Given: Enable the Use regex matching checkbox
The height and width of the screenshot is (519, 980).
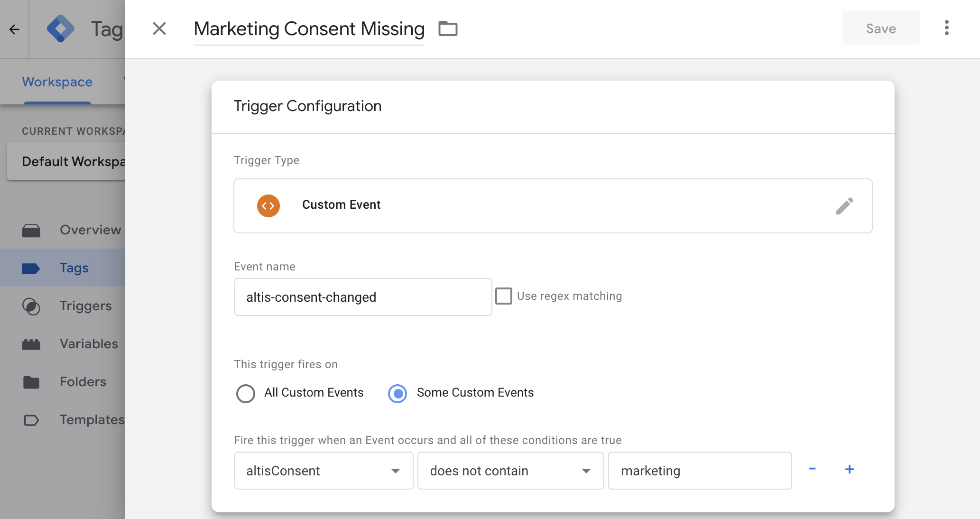Looking at the screenshot, I should 504,296.
